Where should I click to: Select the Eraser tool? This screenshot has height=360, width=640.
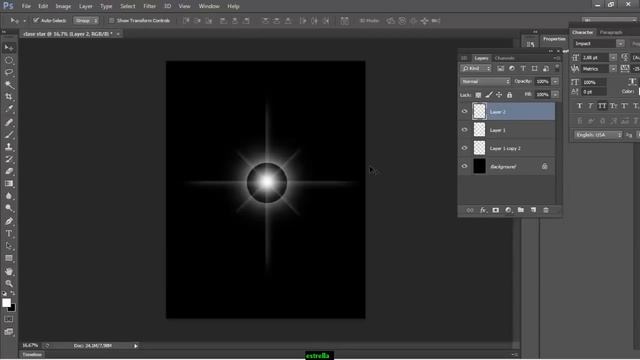[x=9, y=171]
